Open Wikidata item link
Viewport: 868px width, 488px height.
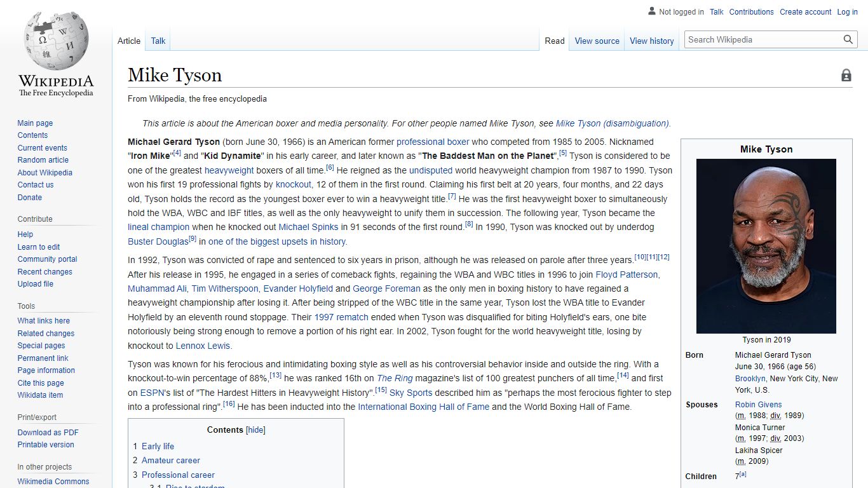[40, 395]
